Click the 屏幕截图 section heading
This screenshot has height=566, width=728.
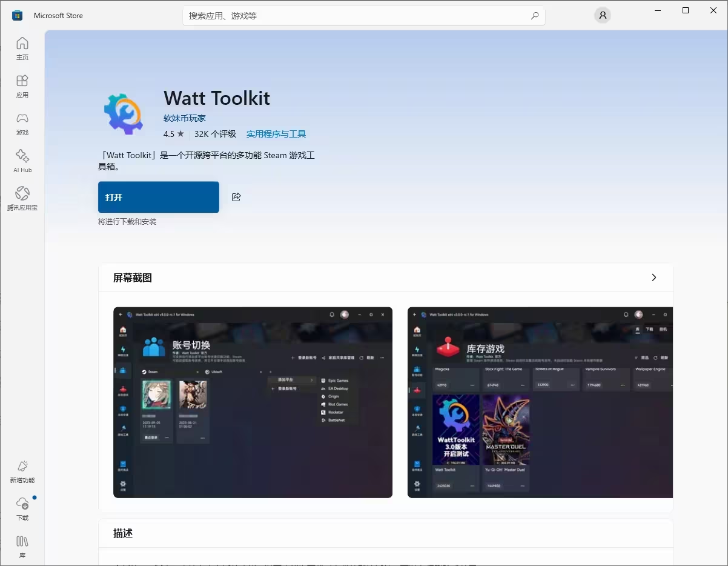133,278
